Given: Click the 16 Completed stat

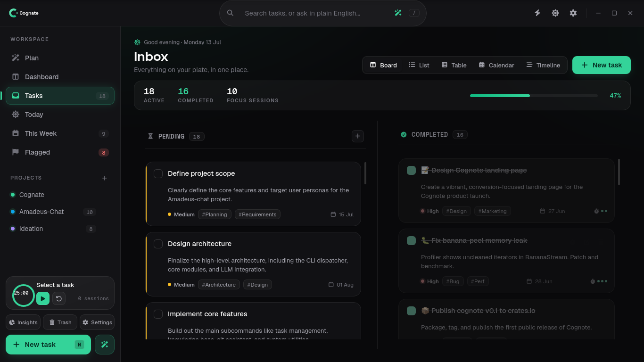Looking at the screenshot, I should (x=196, y=95).
